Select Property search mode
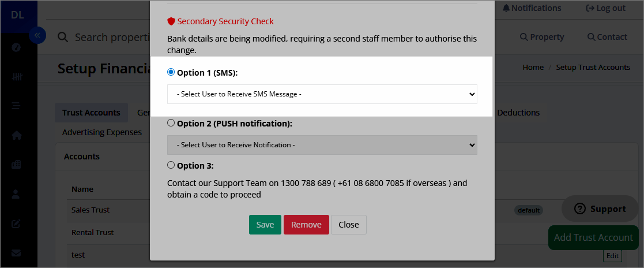This screenshot has height=268, width=644. tap(542, 37)
